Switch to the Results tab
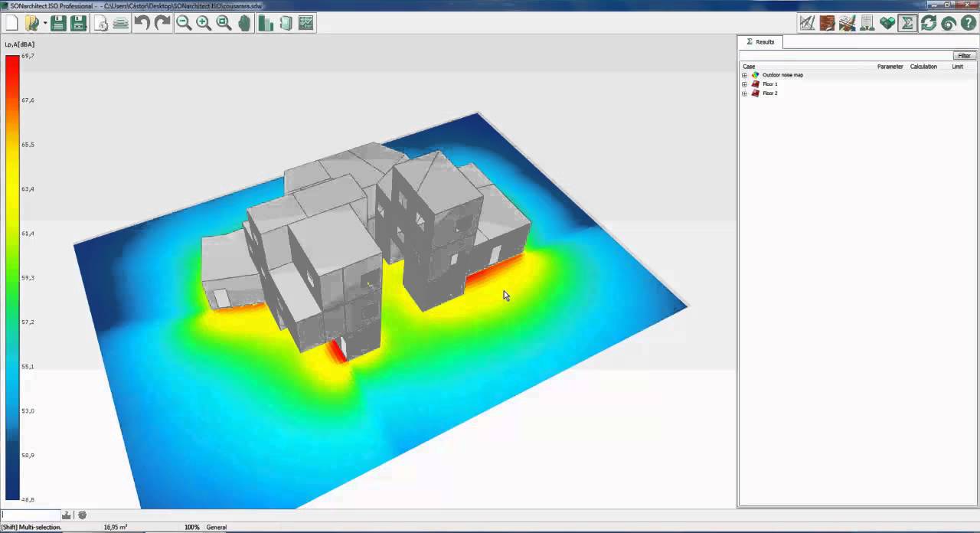Screen dimensions: 980x533 pyautogui.click(x=760, y=42)
